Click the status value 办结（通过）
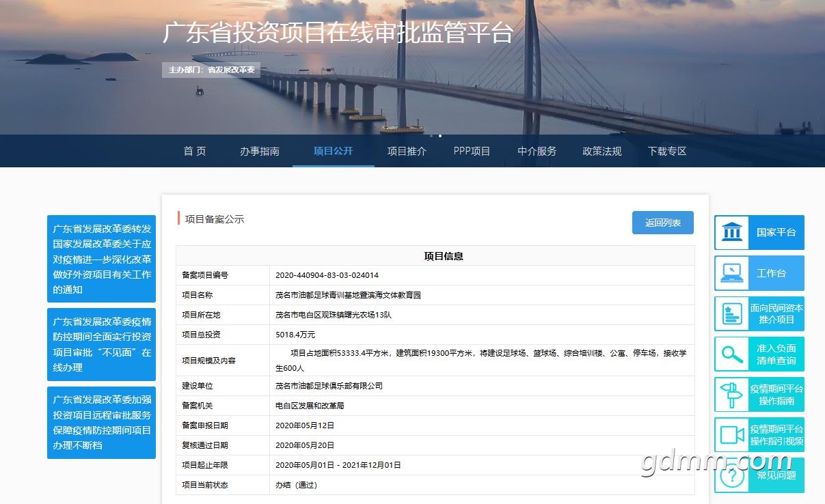Image resolution: width=825 pixels, height=504 pixels. point(296,485)
